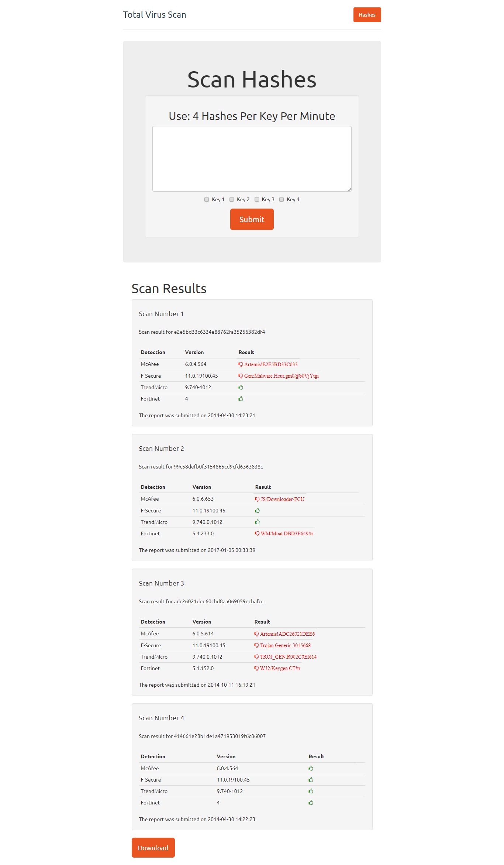This screenshot has height=865, width=504.
Task: Click thumbs-down icon beside Trojan.Generic.3015668
Action: (x=256, y=645)
